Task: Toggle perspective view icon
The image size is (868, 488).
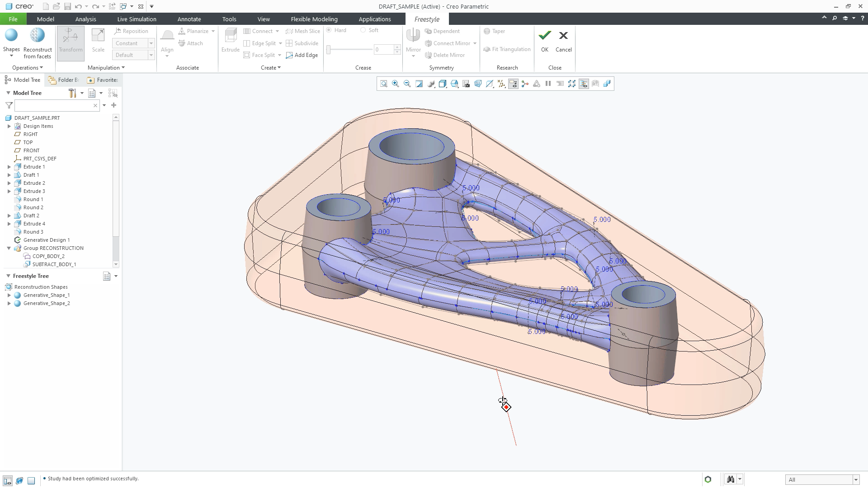Action: [x=478, y=84]
